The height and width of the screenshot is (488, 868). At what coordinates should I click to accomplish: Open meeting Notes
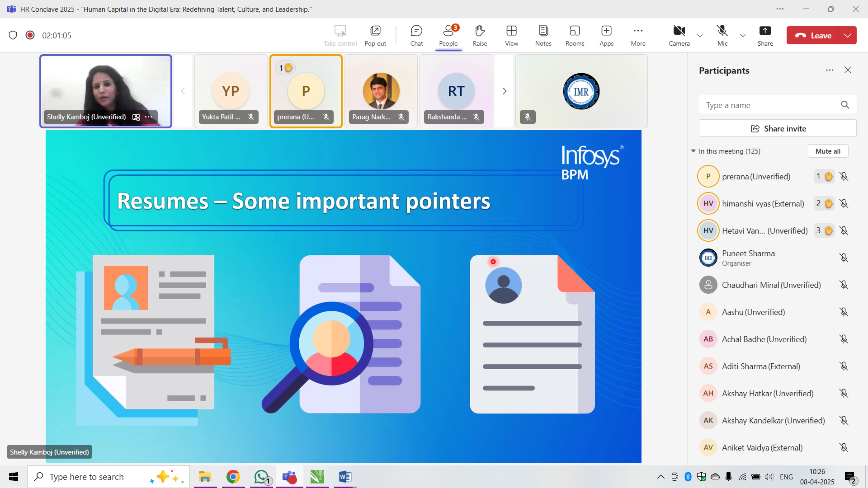543,35
